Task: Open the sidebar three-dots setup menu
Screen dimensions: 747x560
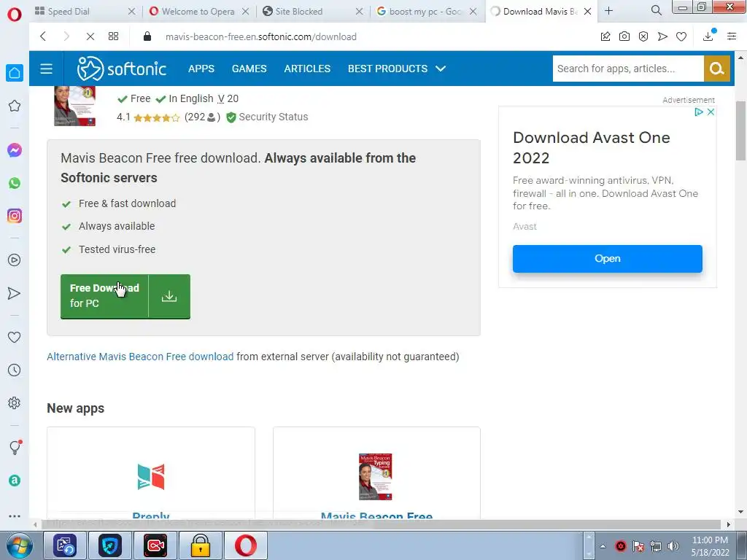Action: (15, 516)
